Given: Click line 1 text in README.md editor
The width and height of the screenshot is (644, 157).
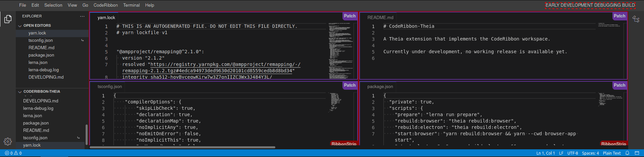Looking at the screenshot, I should click(x=409, y=26).
